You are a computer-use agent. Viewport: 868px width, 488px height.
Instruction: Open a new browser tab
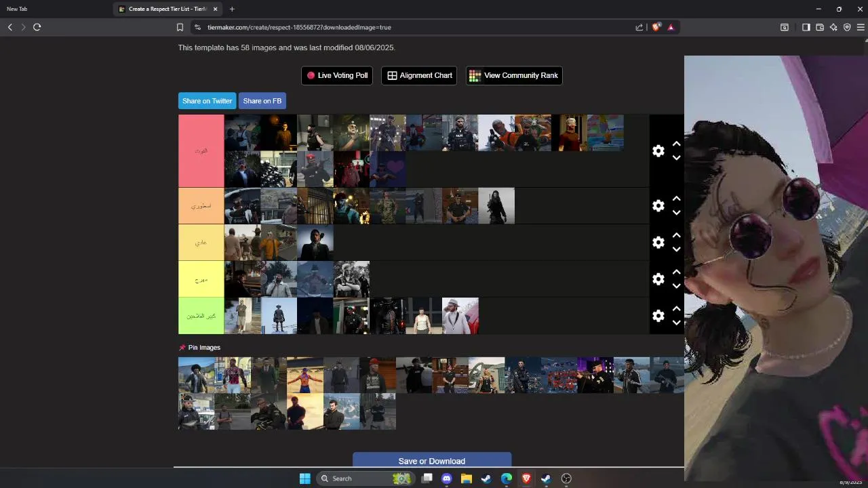tap(232, 9)
